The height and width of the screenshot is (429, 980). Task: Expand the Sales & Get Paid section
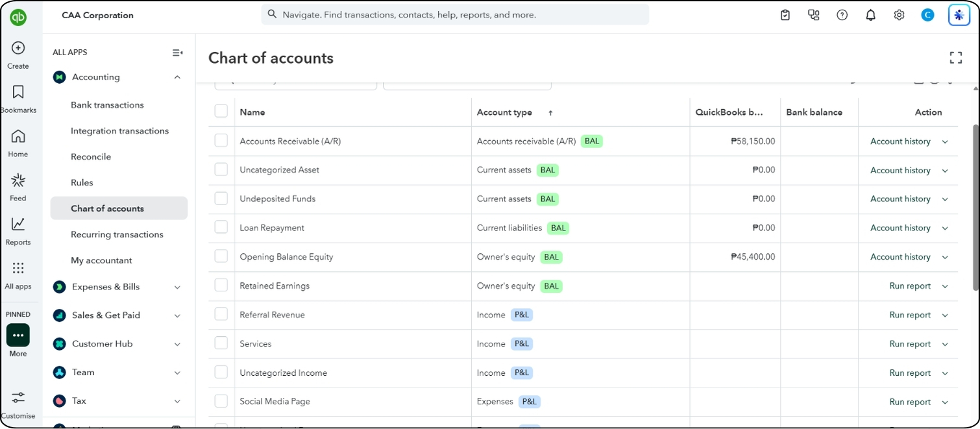(x=177, y=315)
